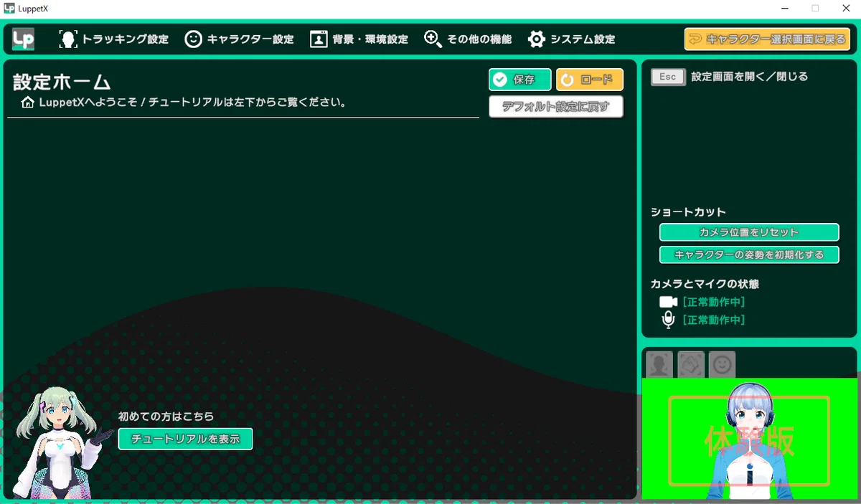Load settings with the ロード button

[590, 80]
